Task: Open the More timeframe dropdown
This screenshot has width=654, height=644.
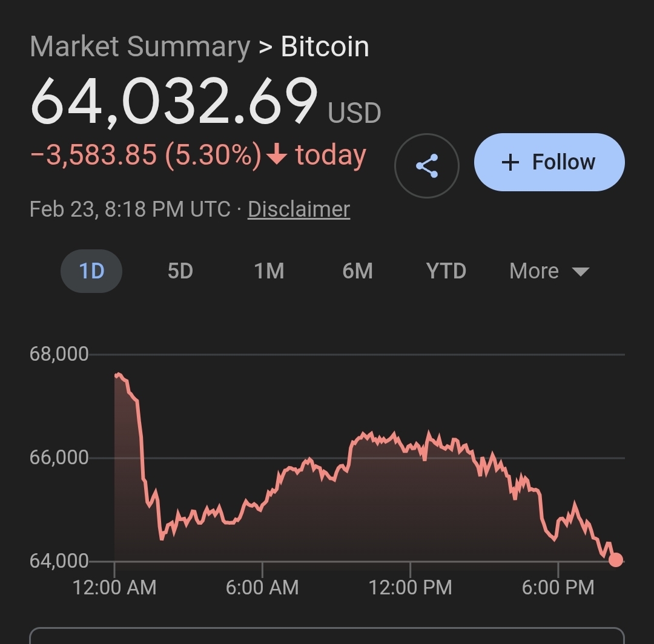Action: click(548, 271)
